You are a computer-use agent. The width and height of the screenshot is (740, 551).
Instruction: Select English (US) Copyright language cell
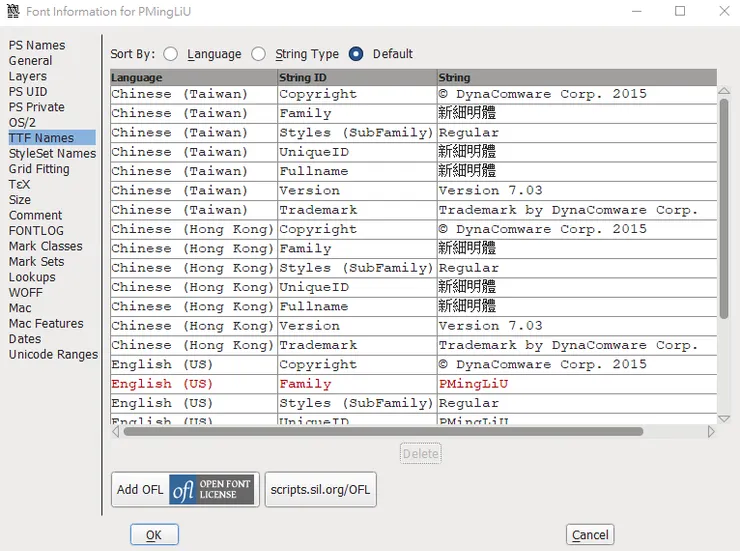[194, 365]
